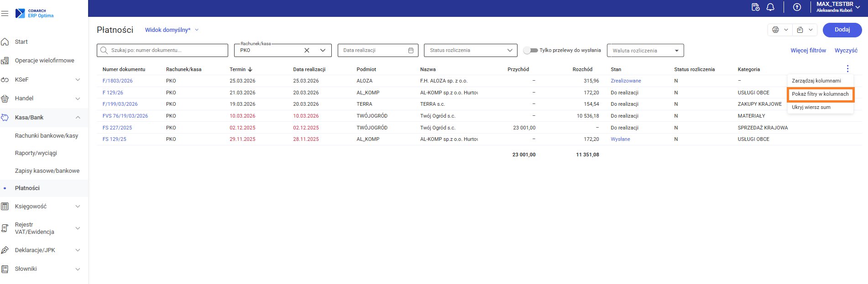Image resolution: width=868 pixels, height=284 pixels.
Task: Clear the PKO account selection
Action: pyautogui.click(x=307, y=51)
